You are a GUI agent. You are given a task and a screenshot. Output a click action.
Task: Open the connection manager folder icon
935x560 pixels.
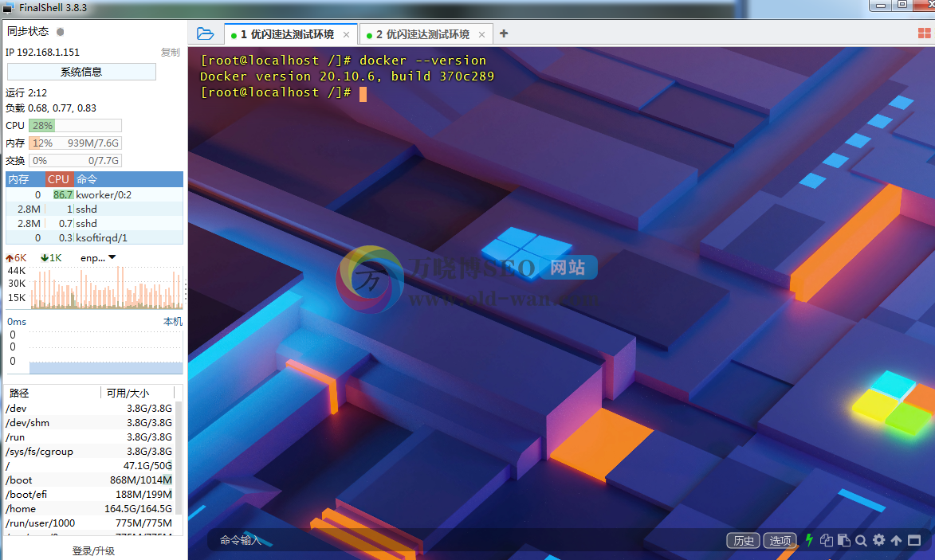[205, 34]
